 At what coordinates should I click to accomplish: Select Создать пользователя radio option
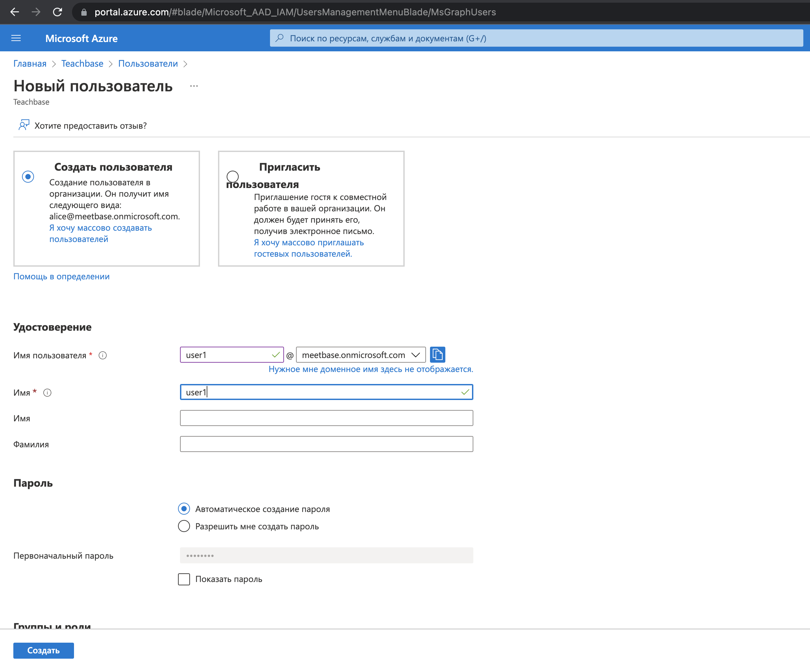pyautogui.click(x=28, y=177)
